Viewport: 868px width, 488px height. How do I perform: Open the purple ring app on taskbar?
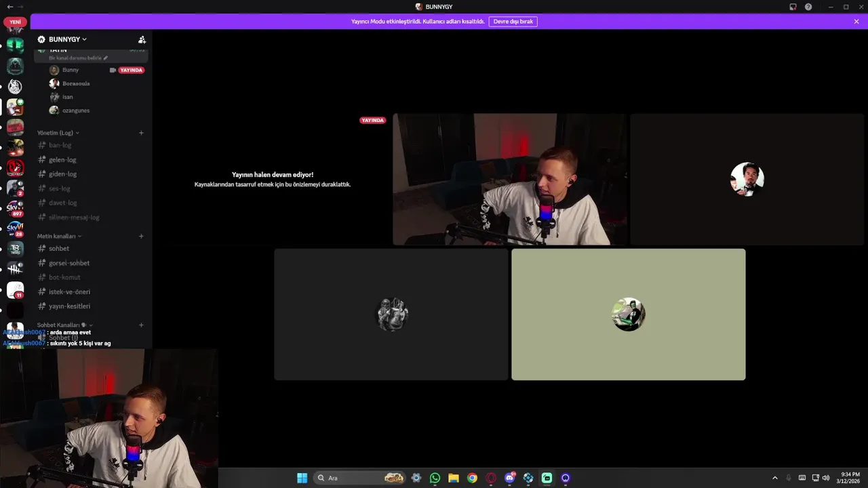click(x=566, y=478)
